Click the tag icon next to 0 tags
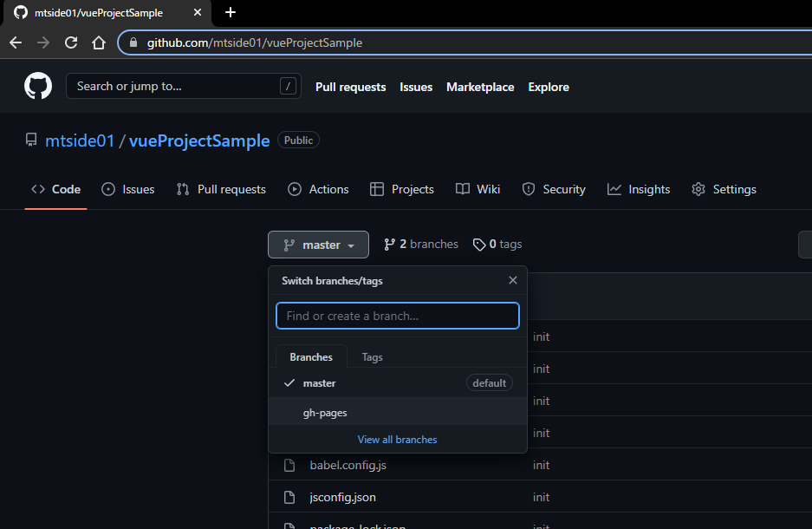The height and width of the screenshot is (529, 812). pos(479,245)
